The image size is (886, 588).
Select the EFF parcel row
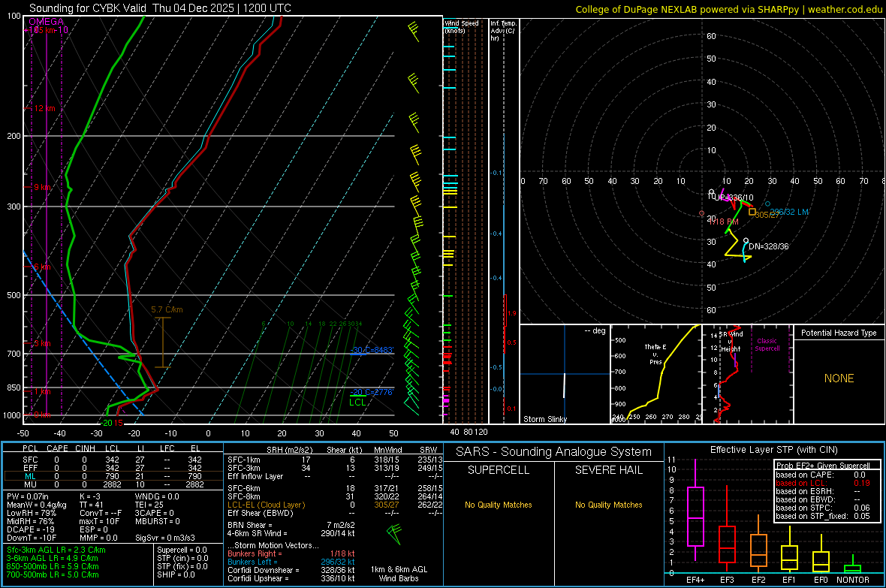click(112, 468)
